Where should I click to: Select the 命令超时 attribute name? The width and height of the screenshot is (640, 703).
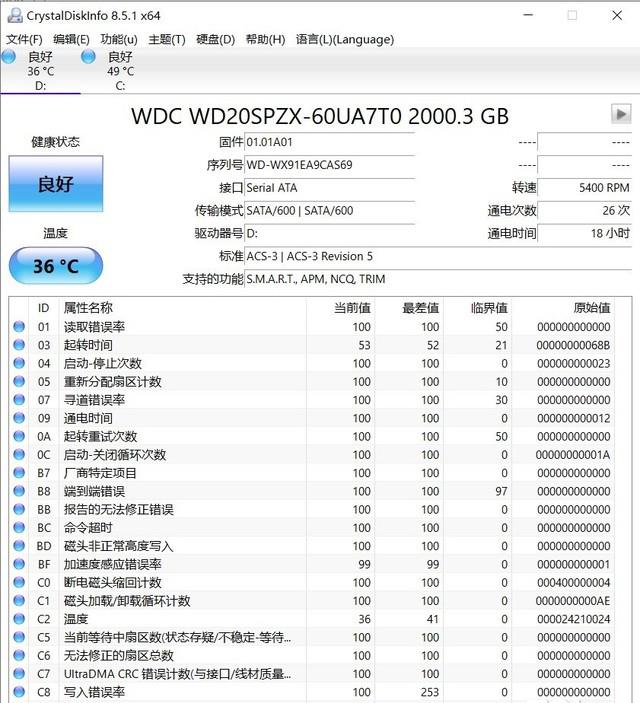pyautogui.click(x=88, y=528)
